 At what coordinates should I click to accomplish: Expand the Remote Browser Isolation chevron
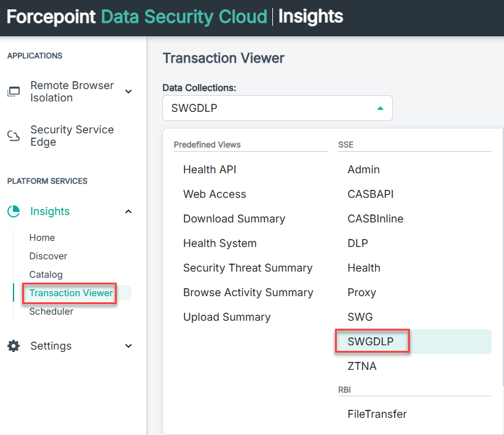tap(128, 92)
